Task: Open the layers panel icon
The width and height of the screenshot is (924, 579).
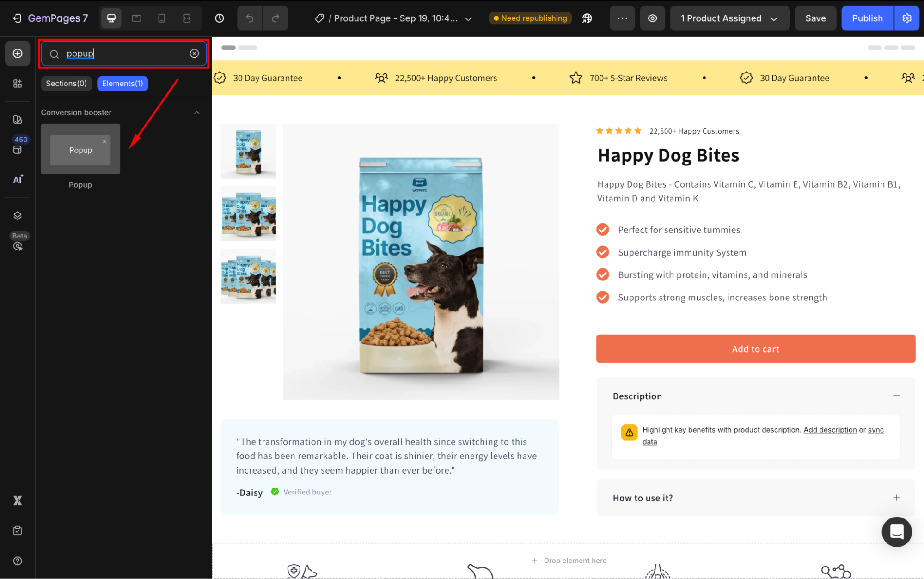Action: (x=18, y=216)
